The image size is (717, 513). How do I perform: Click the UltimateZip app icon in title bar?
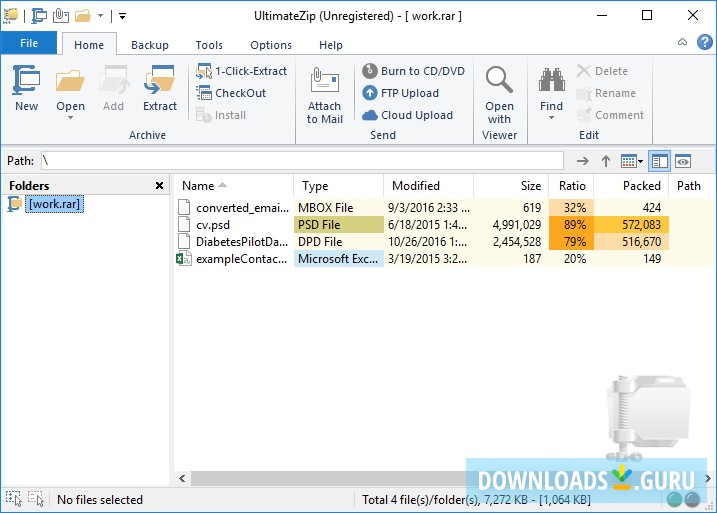10,16
